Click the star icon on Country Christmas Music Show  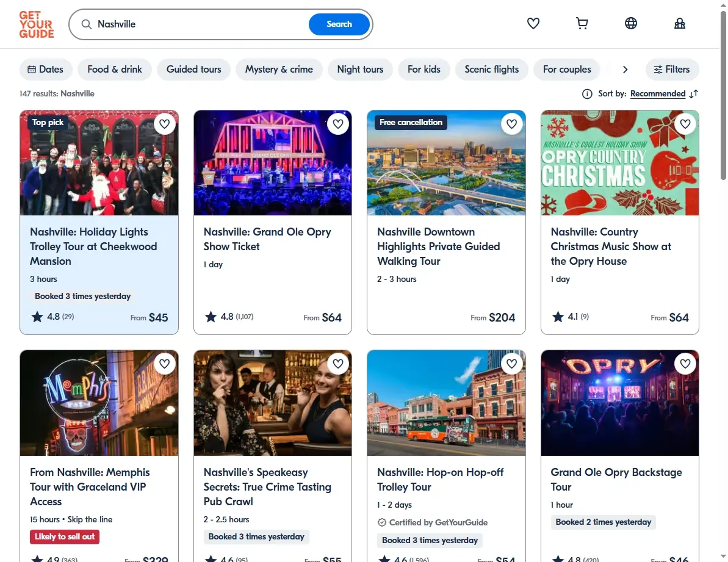pos(558,317)
